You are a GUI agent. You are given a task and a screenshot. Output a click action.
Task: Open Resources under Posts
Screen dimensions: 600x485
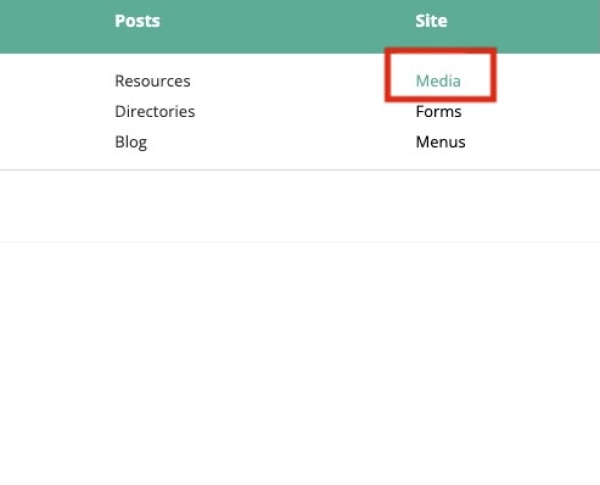click(153, 81)
